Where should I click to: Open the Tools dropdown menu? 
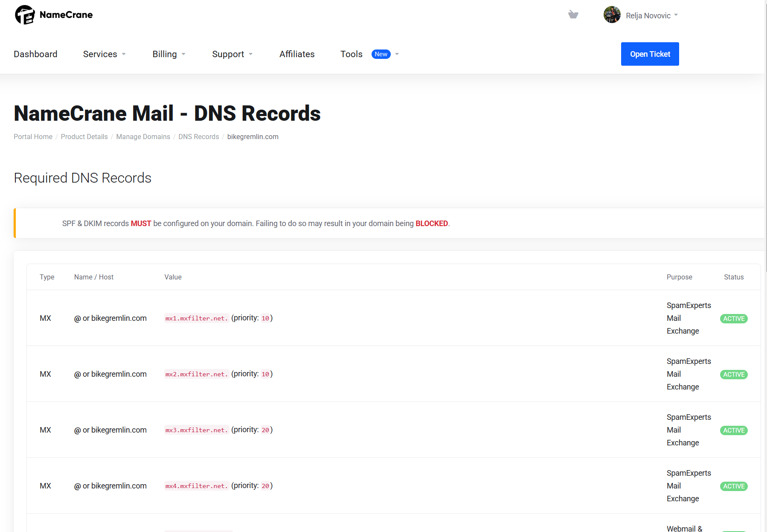[x=370, y=54]
